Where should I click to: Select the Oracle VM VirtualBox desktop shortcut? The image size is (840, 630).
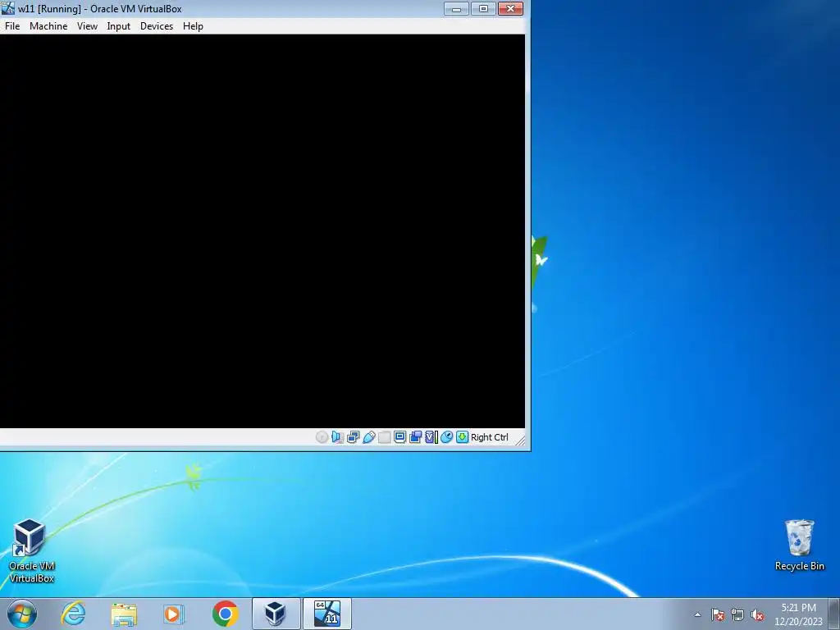31,550
